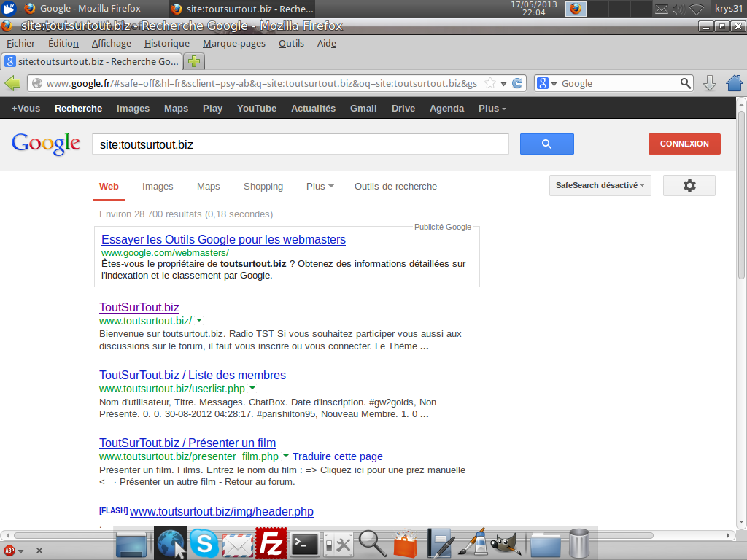Click the system tray mail envelope icon
Screen dimensions: 747x560
[x=661, y=9]
